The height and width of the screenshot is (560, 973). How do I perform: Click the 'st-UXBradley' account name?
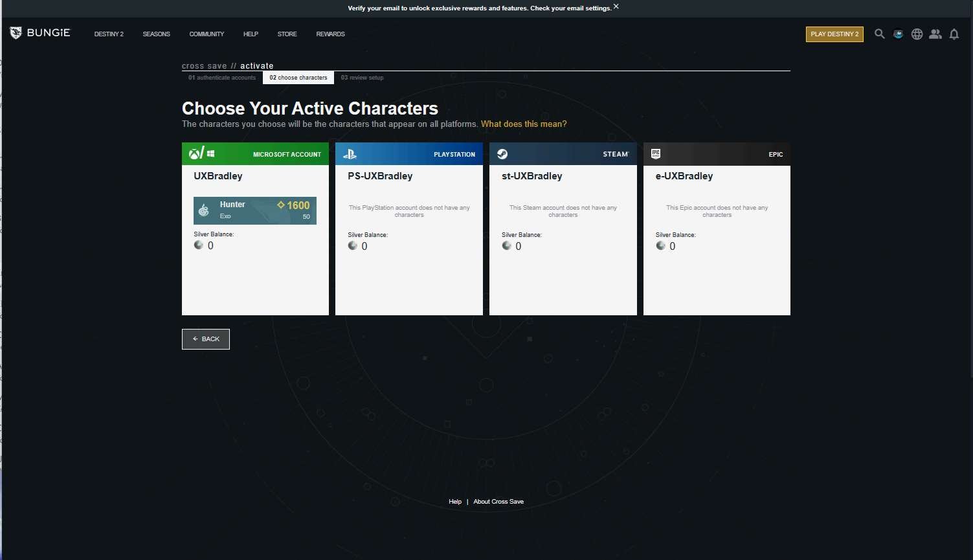click(x=532, y=176)
